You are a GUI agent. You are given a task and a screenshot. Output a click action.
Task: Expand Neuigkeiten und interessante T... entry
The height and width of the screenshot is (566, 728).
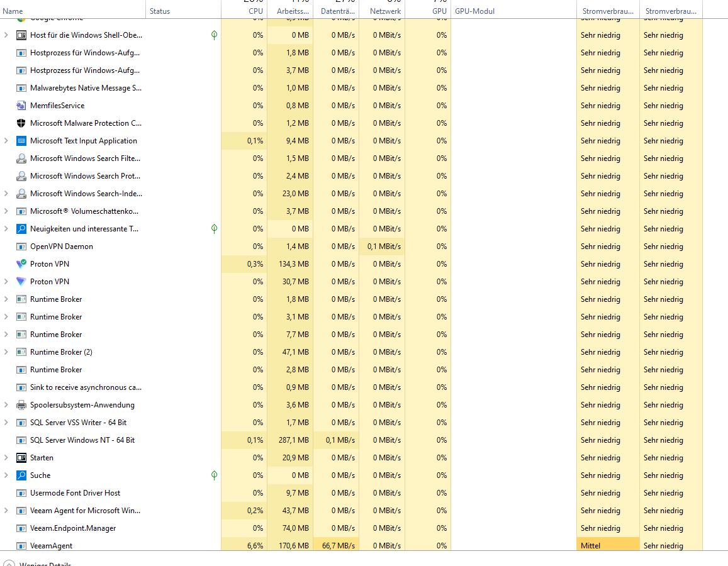pos(6,229)
